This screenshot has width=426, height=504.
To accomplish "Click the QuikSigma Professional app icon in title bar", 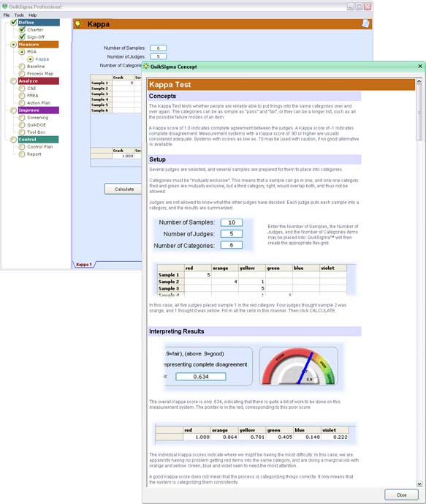I will pyautogui.click(x=5, y=6).
